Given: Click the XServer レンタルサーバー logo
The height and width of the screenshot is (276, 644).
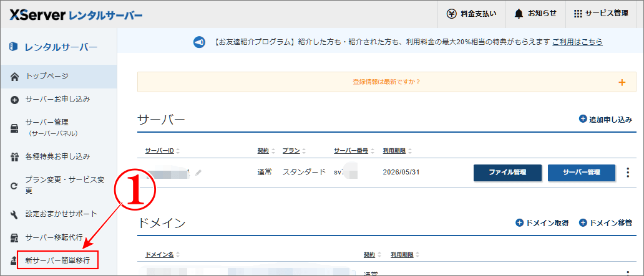Looking at the screenshot, I should pos(76,15).
